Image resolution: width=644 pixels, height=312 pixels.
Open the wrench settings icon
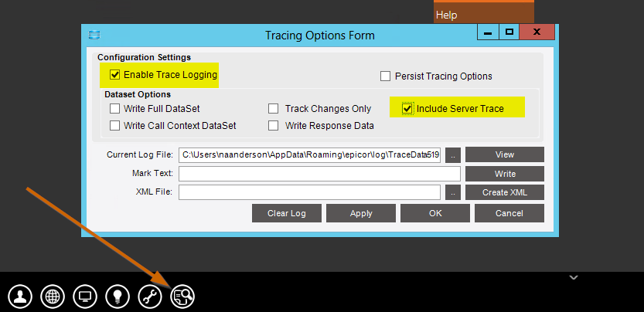tap(150, 297)
